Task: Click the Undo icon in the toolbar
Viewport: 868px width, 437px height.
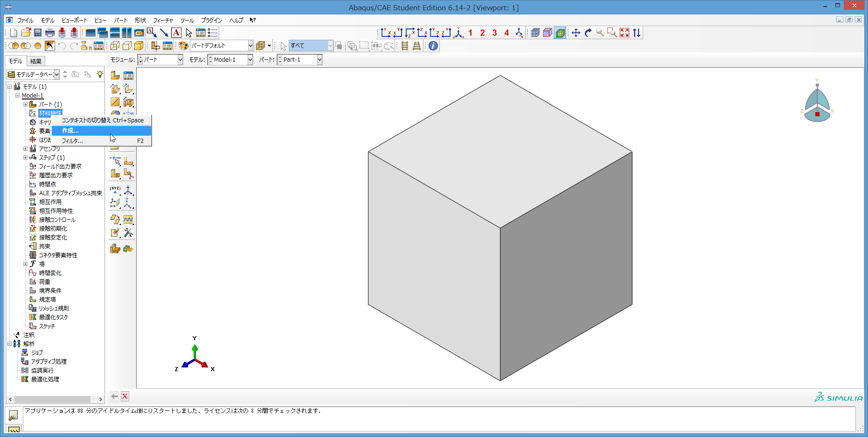Action: [x=62, y=46]
